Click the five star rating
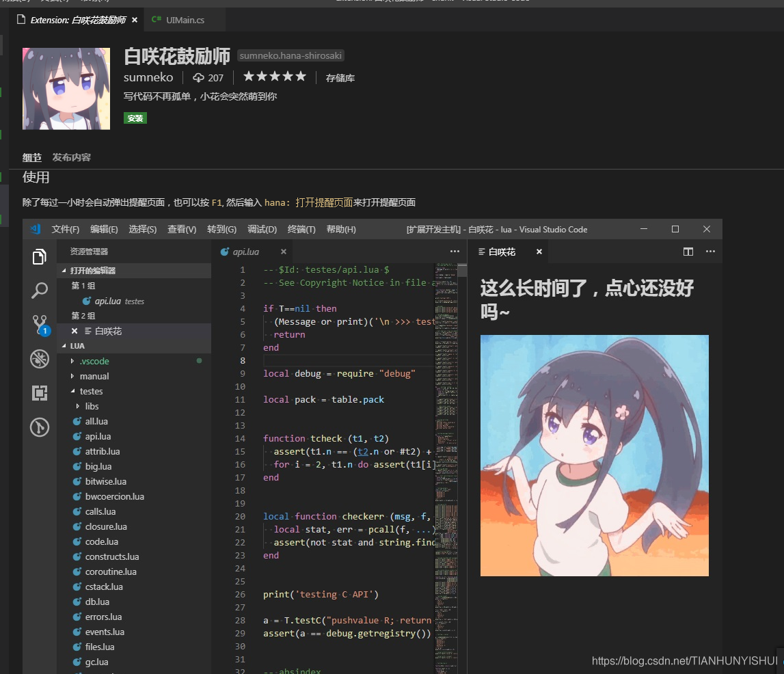Screen dimensions: 784x674 (275, 77)
